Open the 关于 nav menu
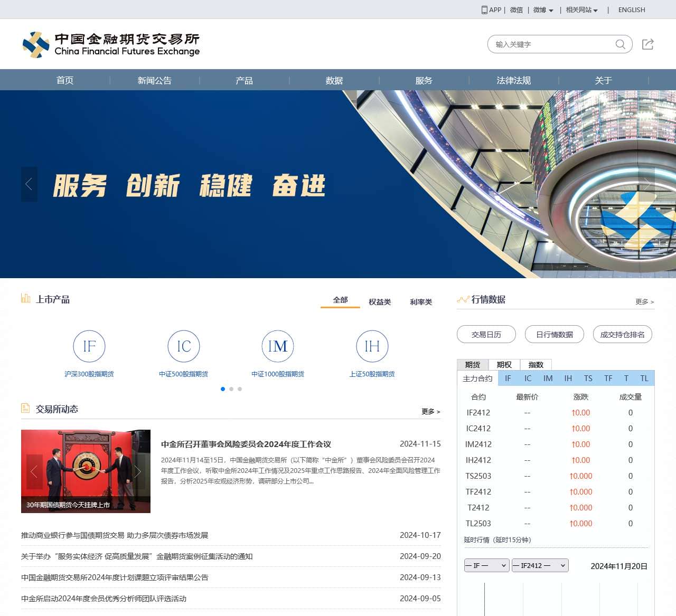This screenshot has width=676, height=616. 604,80
